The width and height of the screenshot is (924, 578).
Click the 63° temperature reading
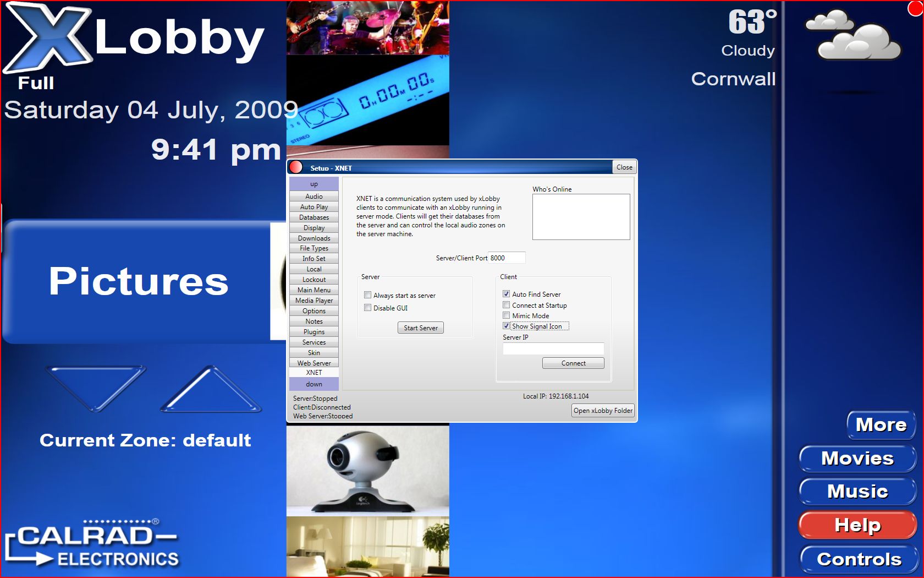752,22
